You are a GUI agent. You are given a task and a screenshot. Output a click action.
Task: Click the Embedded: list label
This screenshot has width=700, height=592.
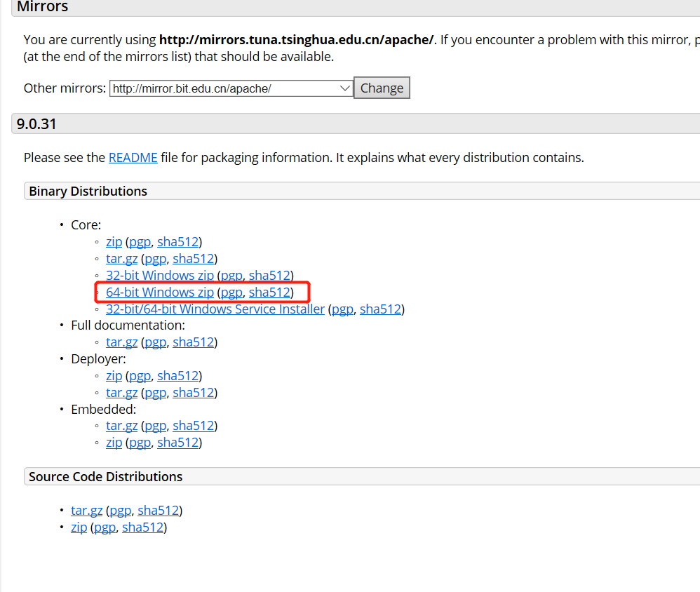point(104,410)
